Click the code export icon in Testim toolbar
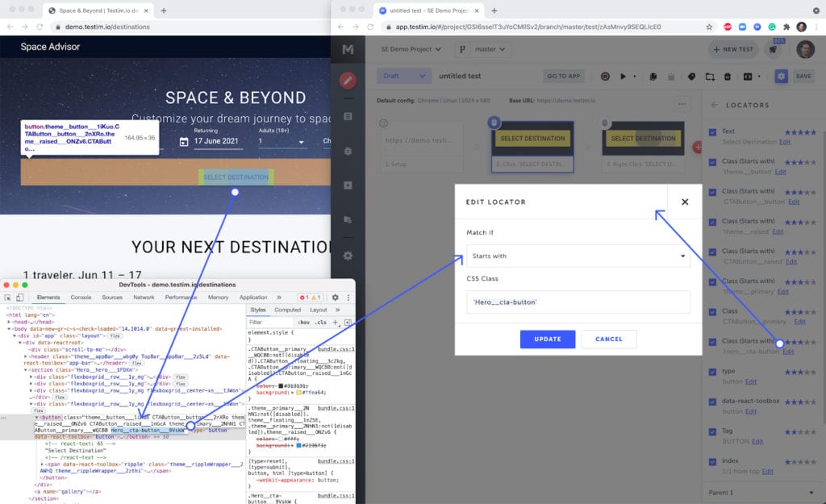 click(x=748, y=77)
